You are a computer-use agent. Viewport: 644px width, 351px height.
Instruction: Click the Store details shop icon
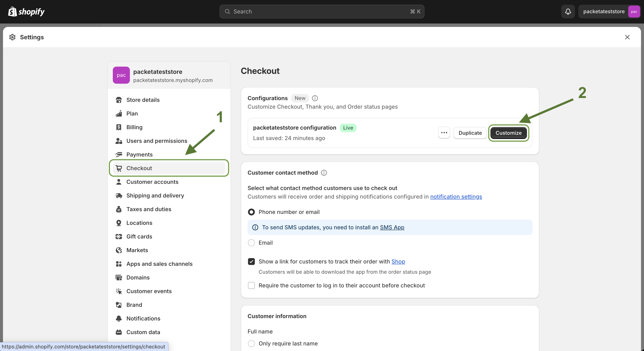tap(119, 100)
